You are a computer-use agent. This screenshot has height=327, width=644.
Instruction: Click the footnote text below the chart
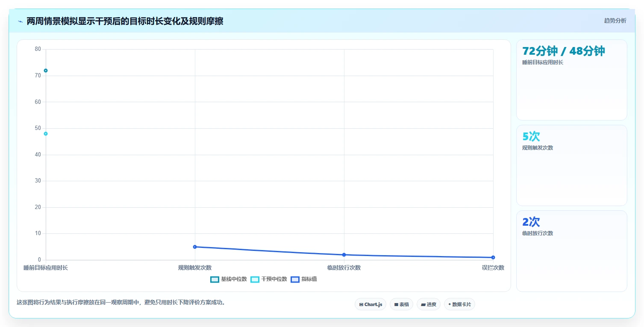121,302
